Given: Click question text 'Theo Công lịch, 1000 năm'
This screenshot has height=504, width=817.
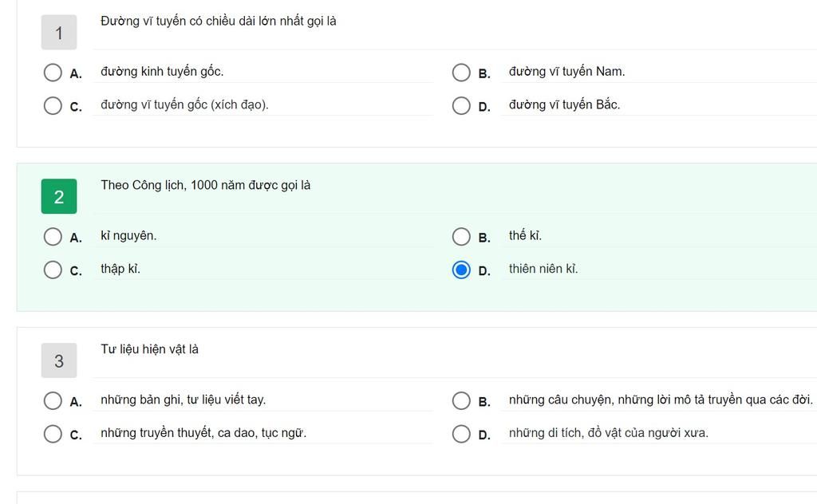Looking at the screenshot, I should coord(205,186).
